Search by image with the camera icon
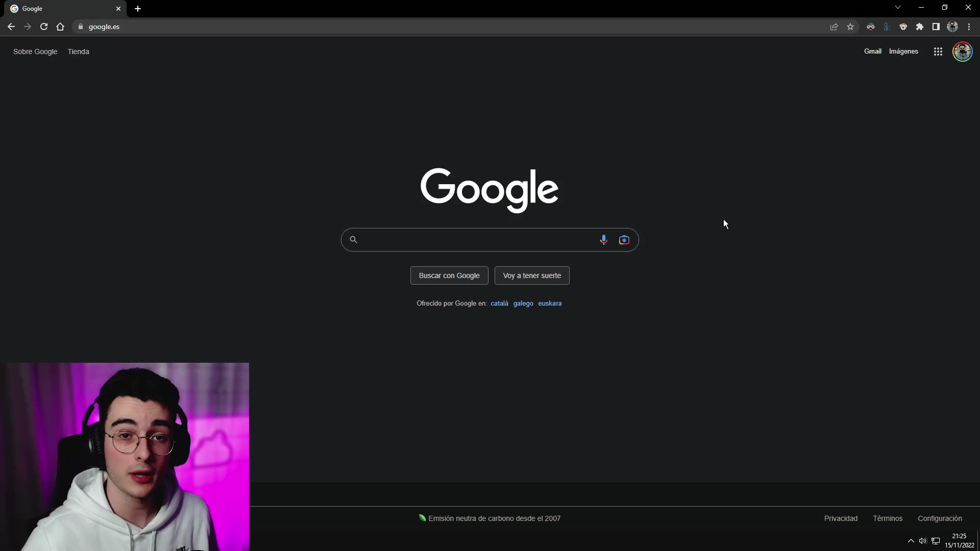This screenshot has width=980, height=551. (624, 240)
